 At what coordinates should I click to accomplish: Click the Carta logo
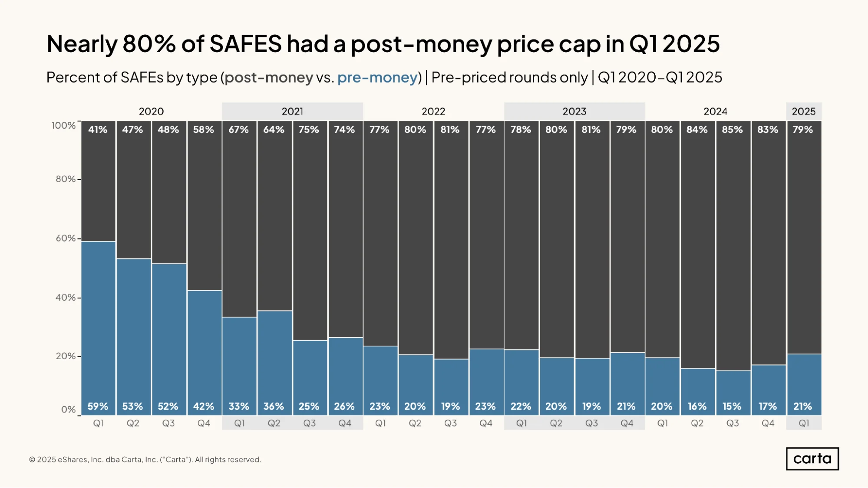pos(812,459)
